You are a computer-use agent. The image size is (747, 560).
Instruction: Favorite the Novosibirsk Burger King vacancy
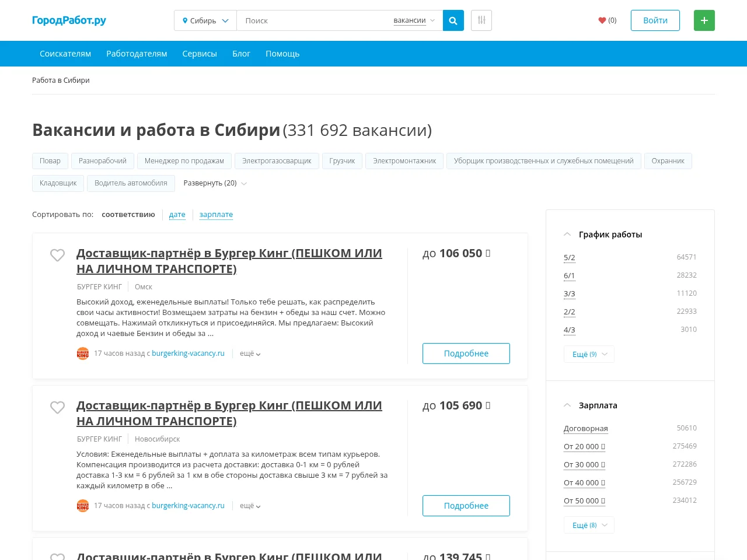pyautogui.click(x=57, y=407)
